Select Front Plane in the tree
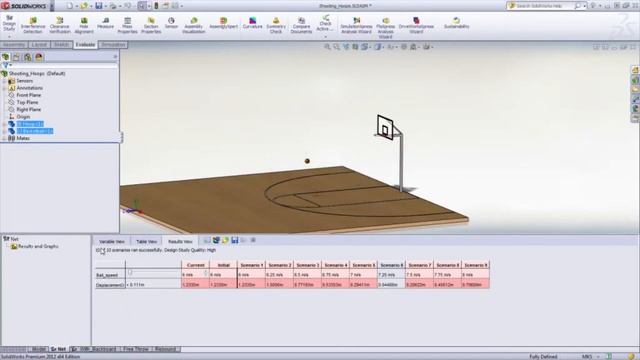The height and width of the screenshot is (360, 640). (x=29, y=95)
